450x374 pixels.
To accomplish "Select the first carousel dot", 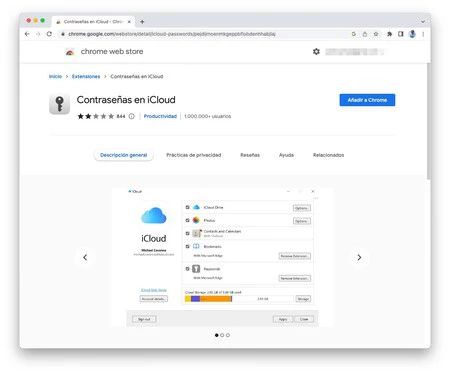I will tap(217, 335).
